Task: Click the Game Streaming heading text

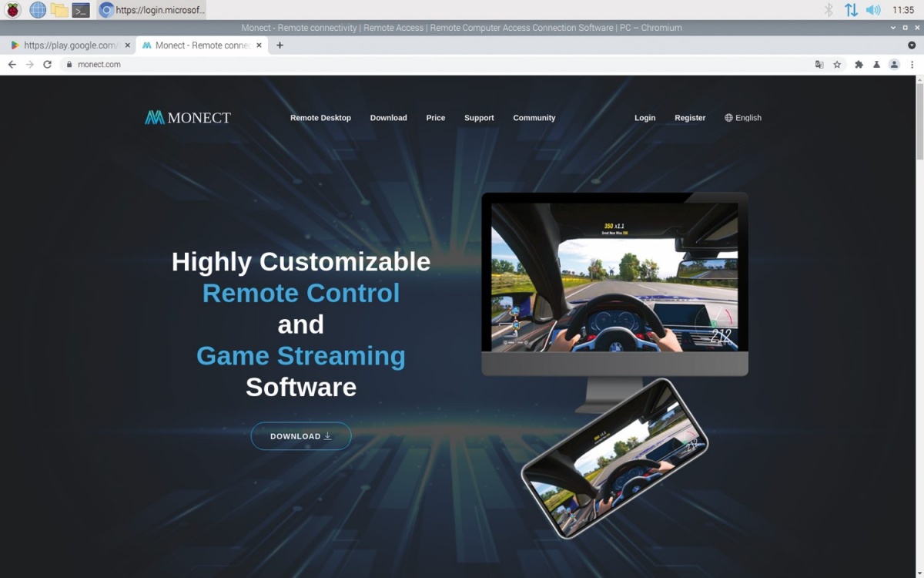Action: (301, 356)
